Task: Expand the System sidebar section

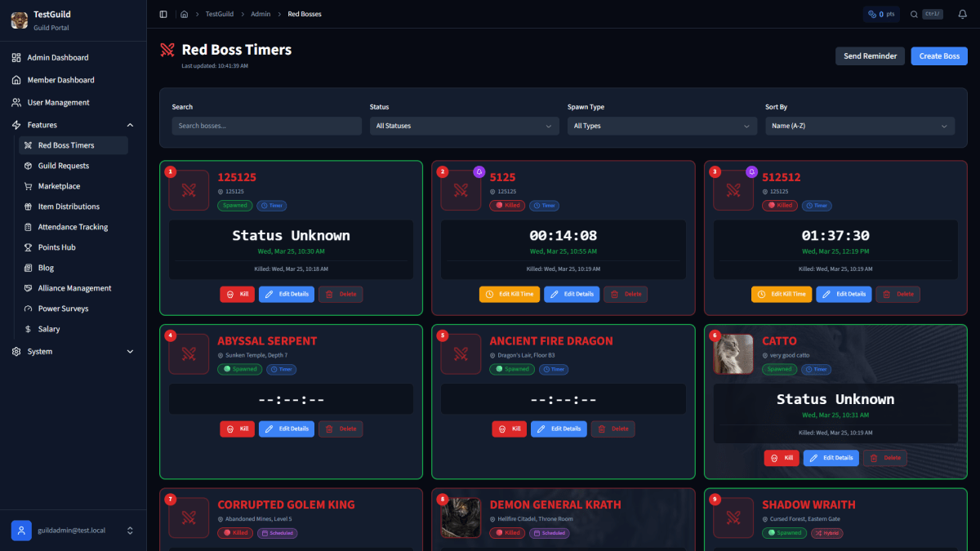Action: (73, 352)
